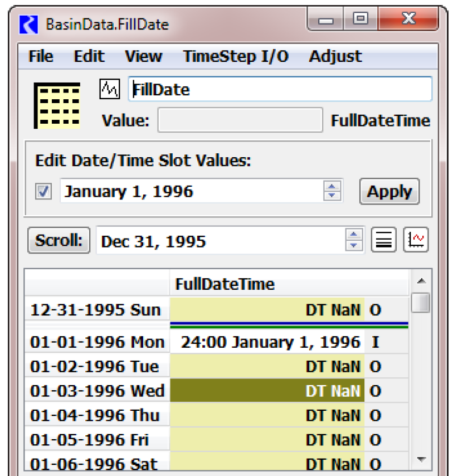Select the 01-03-1996 Wed highlighted cell
This screenshot has width=453, height=476.
[267, 391]
